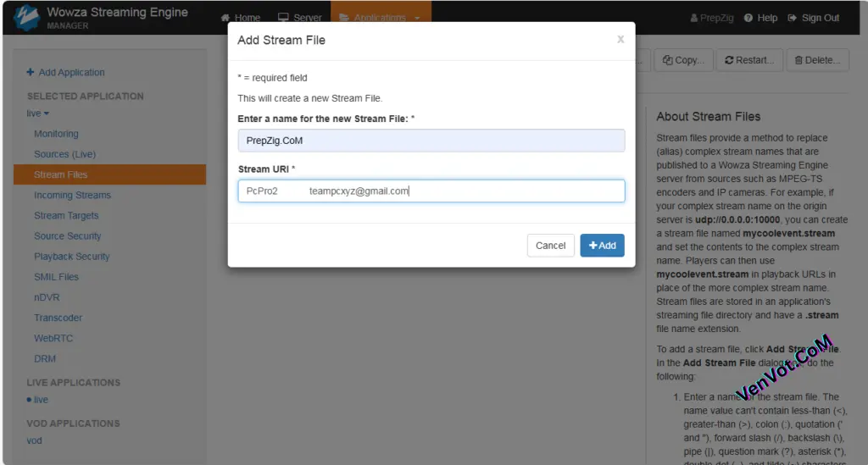The height and width of the screenshot is (465, 868).
Task: Click the Wowza Streaming Engine logo icon
Action: click(26, 18)
